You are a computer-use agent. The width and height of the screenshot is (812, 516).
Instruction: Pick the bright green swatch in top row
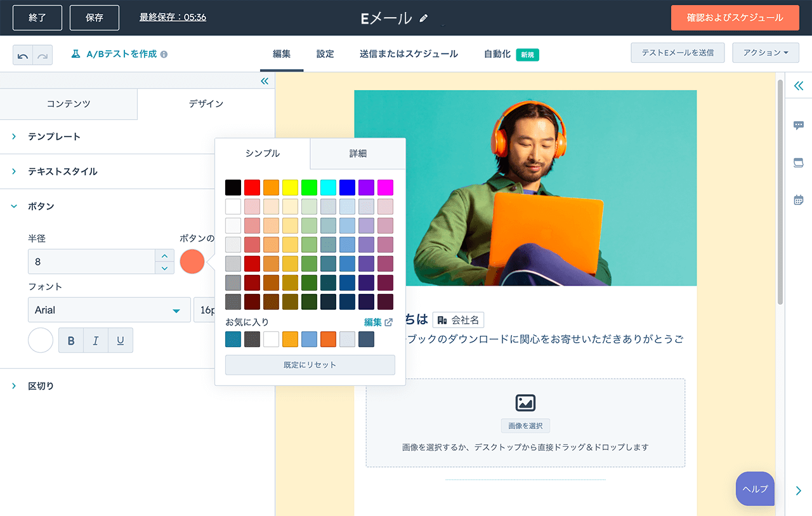point(310,187)
